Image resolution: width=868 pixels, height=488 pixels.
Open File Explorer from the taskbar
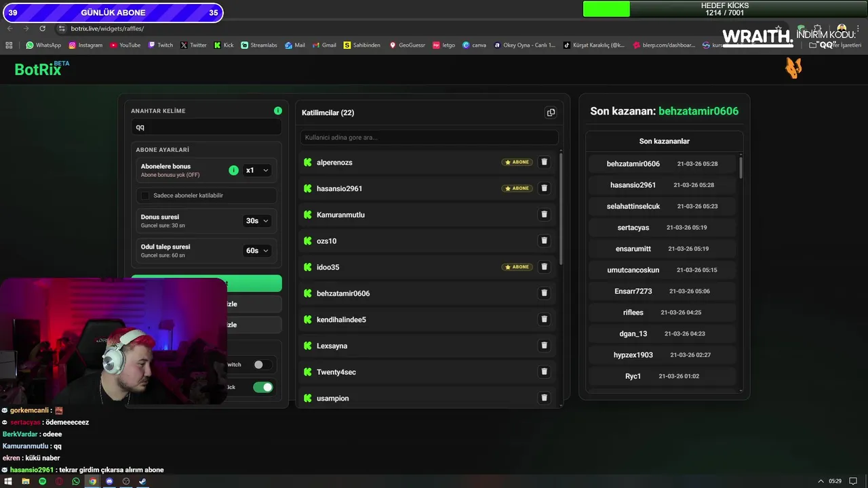point(26,481)
